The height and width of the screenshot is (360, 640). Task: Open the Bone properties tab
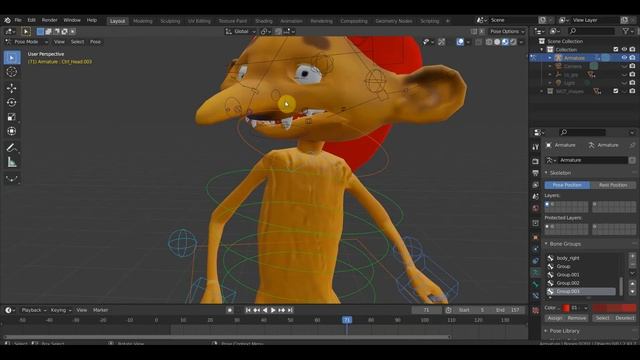click(536, 284)
